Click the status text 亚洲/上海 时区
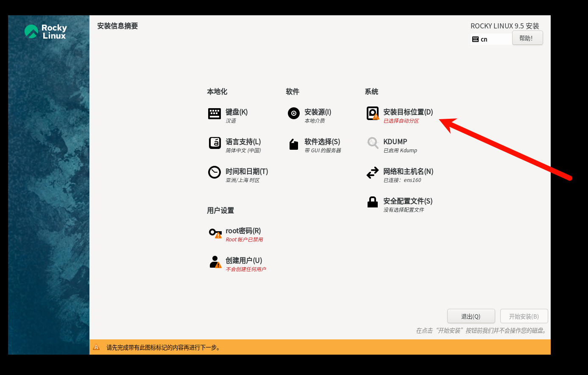 [242, 180]
